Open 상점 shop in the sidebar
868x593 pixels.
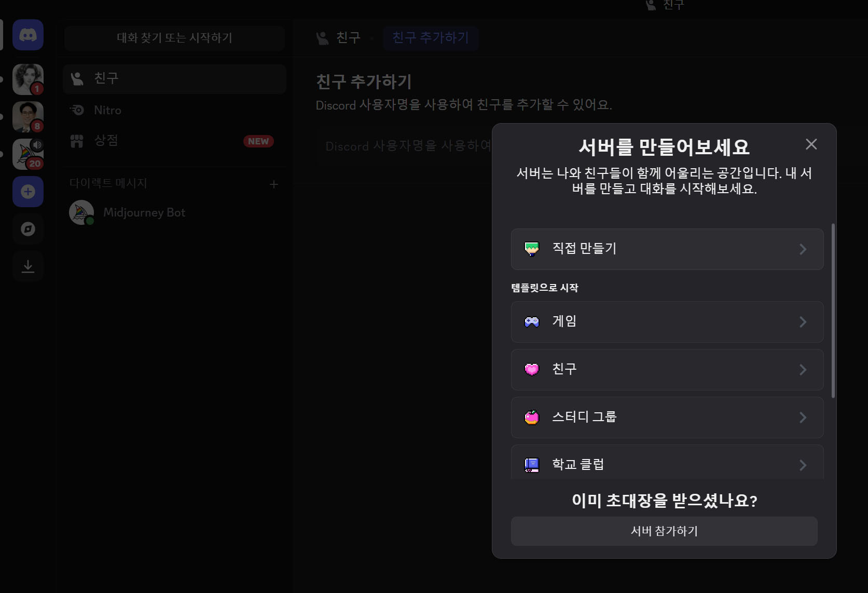pos(174,141)
